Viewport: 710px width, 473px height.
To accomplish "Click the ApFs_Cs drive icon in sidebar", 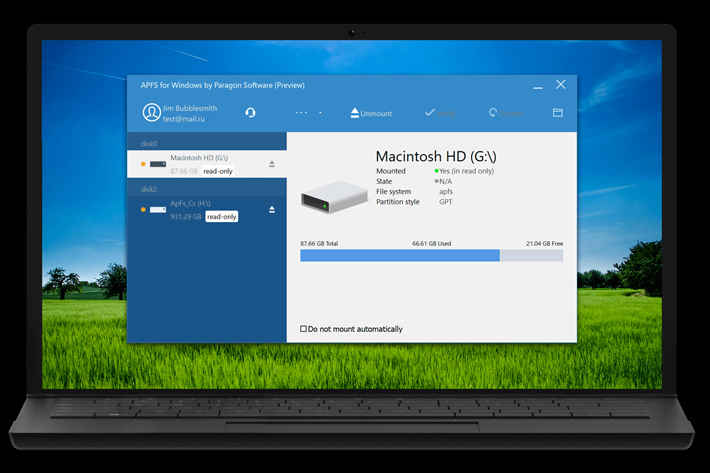I will [x=158, y=210].
